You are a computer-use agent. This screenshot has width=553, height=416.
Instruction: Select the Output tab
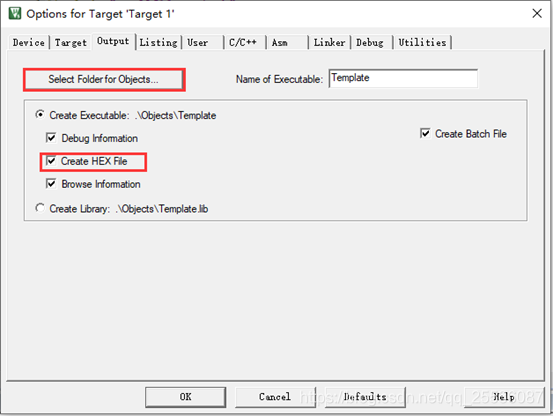113,42
